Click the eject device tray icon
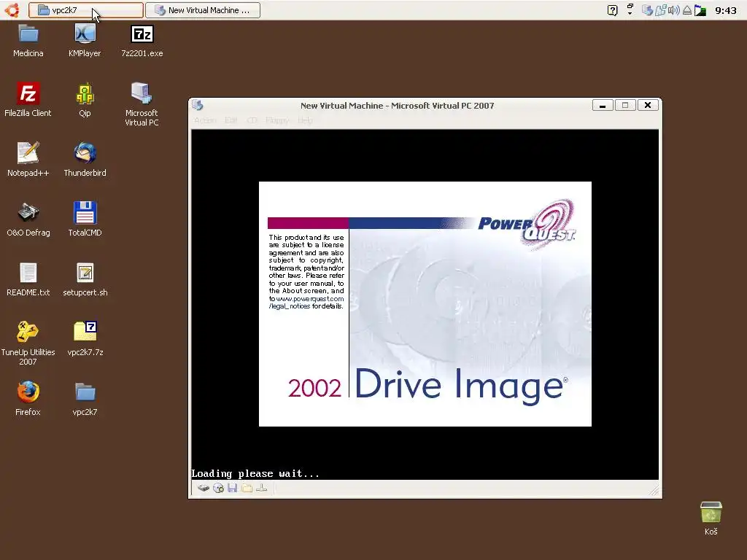747x560 pixels. 687,10
